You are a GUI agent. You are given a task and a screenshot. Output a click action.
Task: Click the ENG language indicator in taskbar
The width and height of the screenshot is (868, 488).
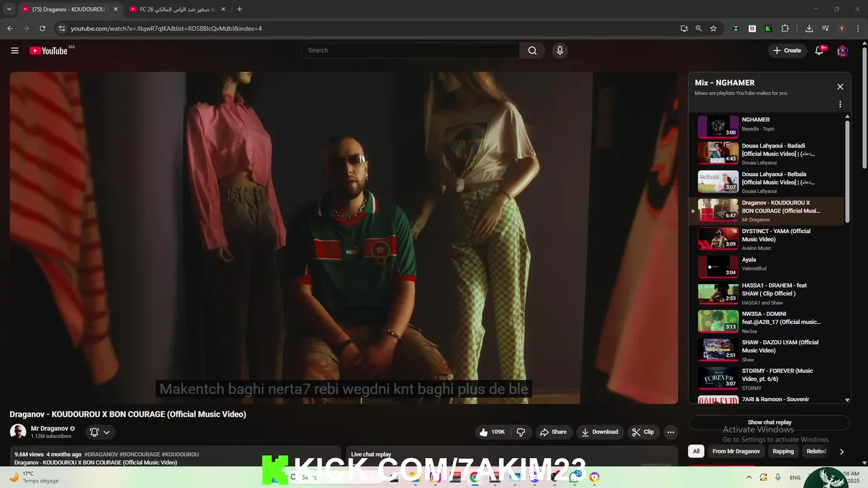click(x=795, y=477)
